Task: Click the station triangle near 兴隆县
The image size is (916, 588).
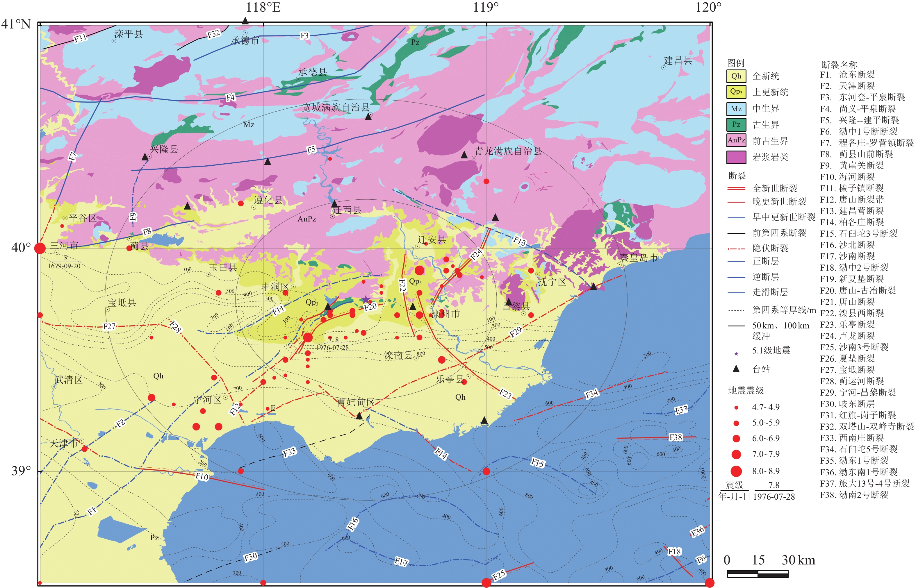Action: tap(145, 157)
